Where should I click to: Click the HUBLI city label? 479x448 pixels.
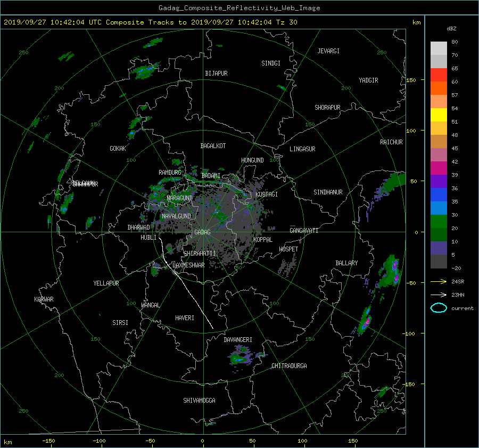[148, 238]
